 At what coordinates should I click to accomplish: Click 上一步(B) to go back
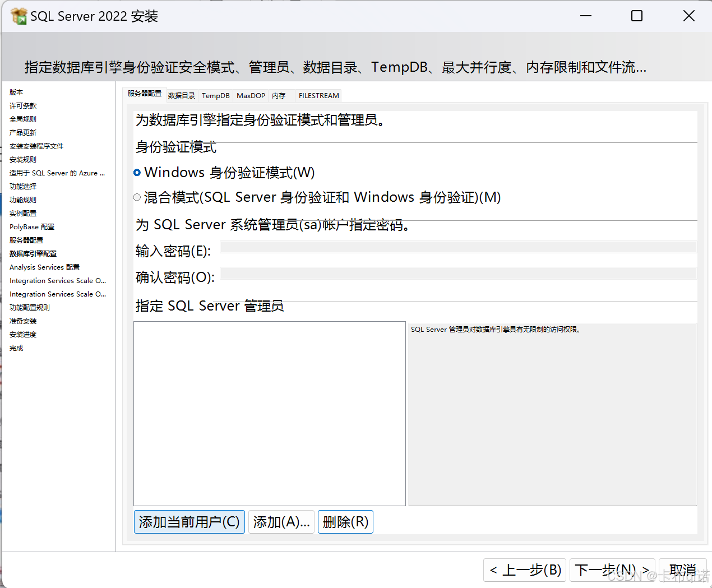click(525, 570)
